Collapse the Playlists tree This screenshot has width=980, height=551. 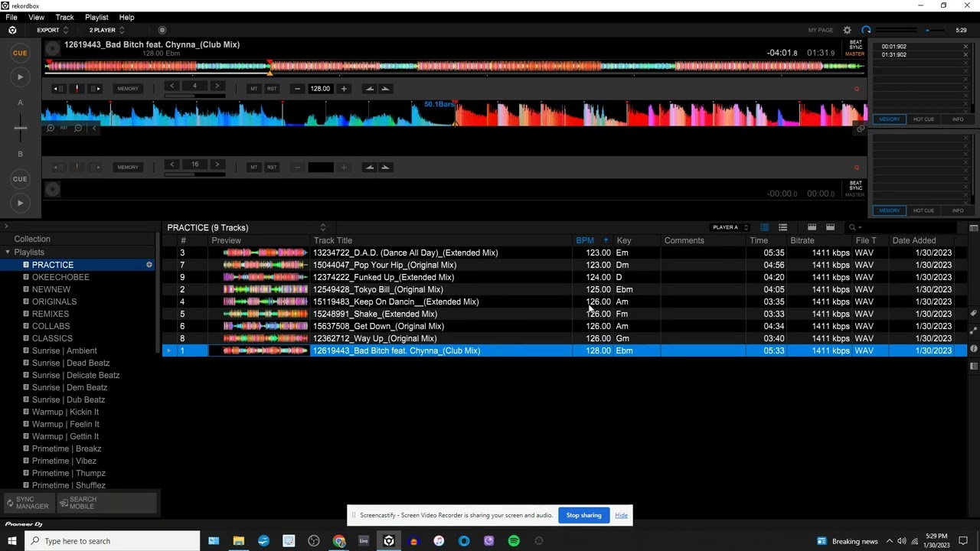(x=8, y=253)
